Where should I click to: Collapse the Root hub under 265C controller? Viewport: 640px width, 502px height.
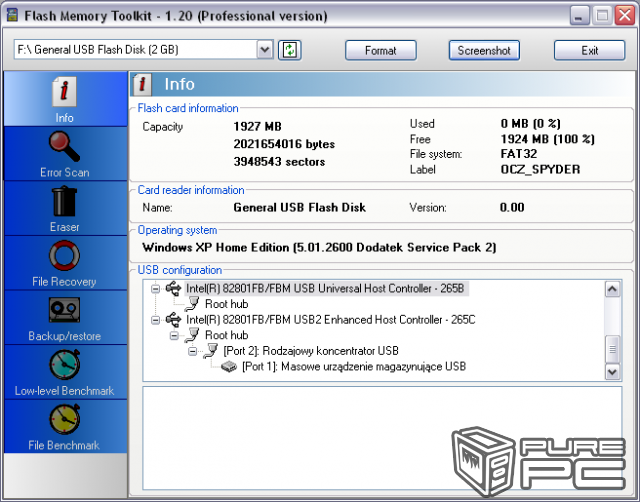[x=174, y=335]
